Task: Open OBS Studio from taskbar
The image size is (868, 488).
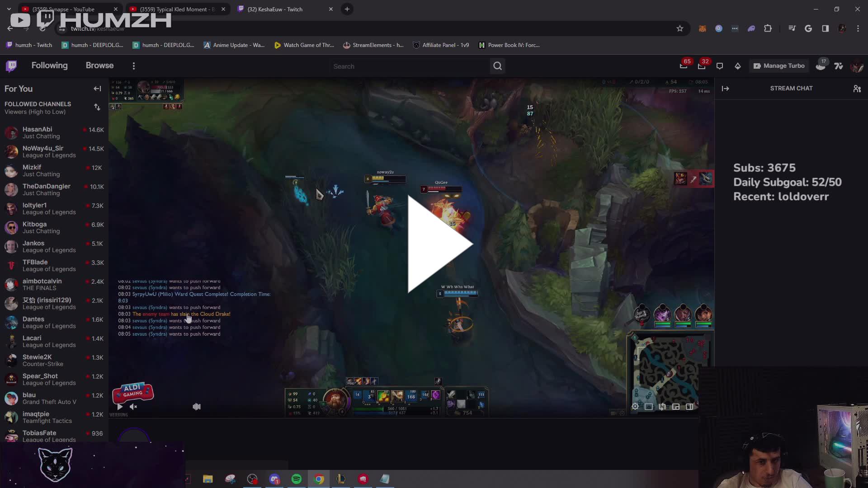Action: click(x=252, y=479)
